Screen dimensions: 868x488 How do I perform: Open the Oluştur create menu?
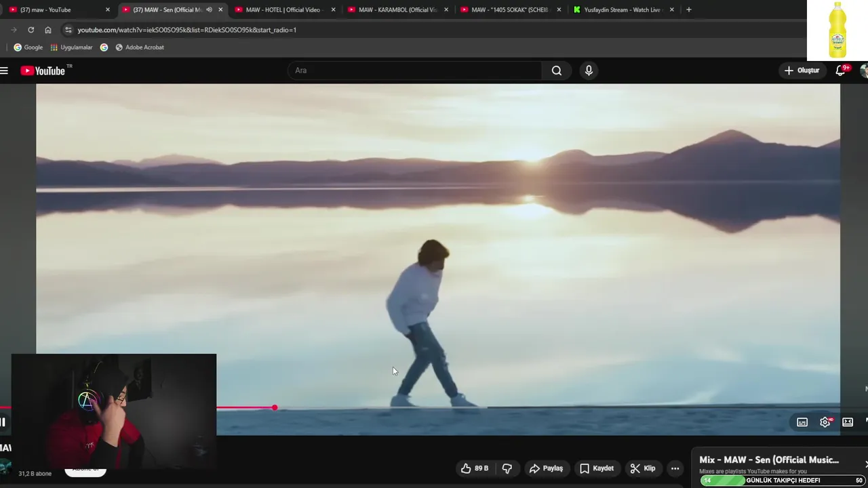pos(802,70)
